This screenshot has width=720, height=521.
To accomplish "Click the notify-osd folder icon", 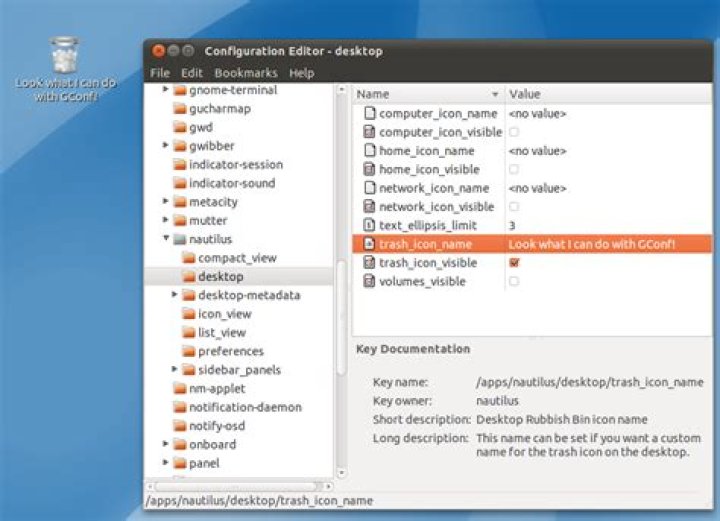I will [x=180, y=426].
